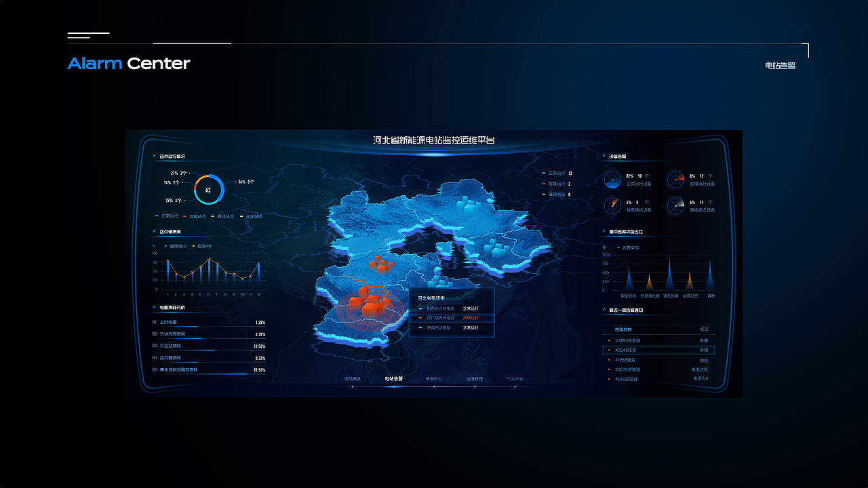Viewport: 868px width, 488px height.
Task: Click the 集电线路及箱变损耗 82.54% row
Action: [208, 370]
